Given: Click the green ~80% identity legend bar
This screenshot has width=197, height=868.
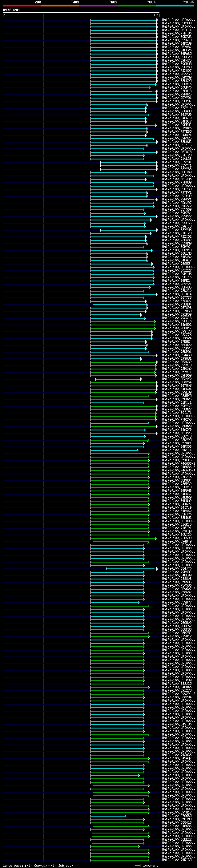Looking at the screenshot, I should 137,6.
